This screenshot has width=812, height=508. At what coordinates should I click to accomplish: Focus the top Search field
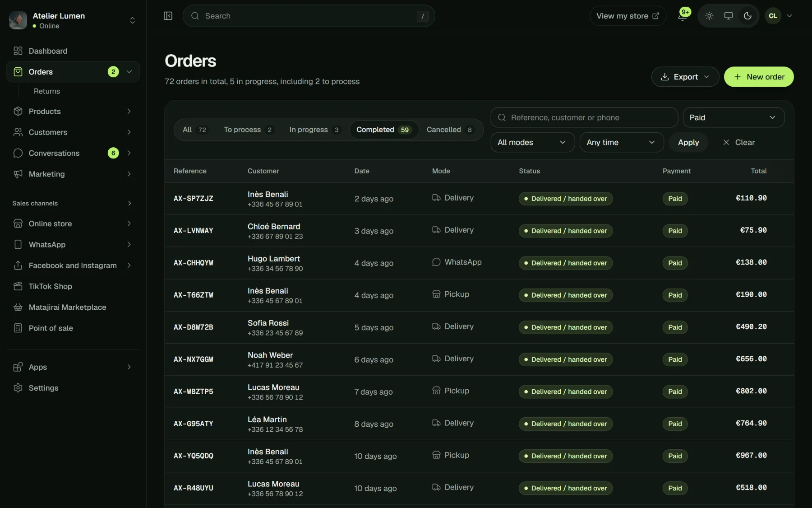(309, 16)
